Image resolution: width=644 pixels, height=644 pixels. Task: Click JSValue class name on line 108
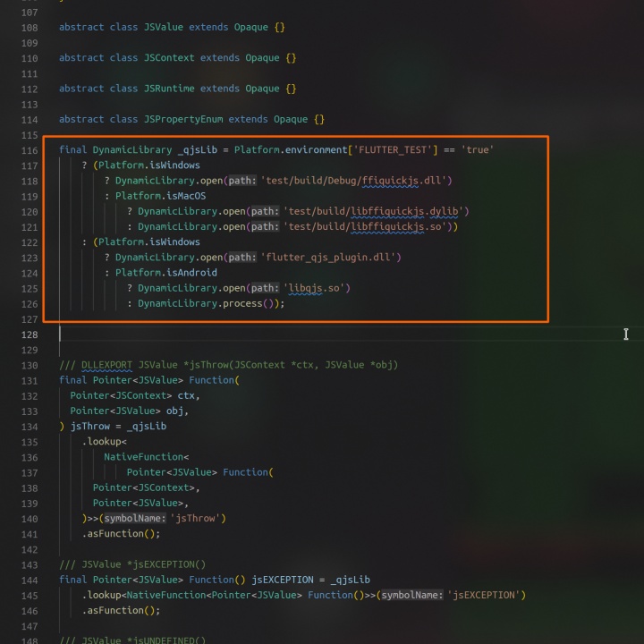[x=164, y=27]
